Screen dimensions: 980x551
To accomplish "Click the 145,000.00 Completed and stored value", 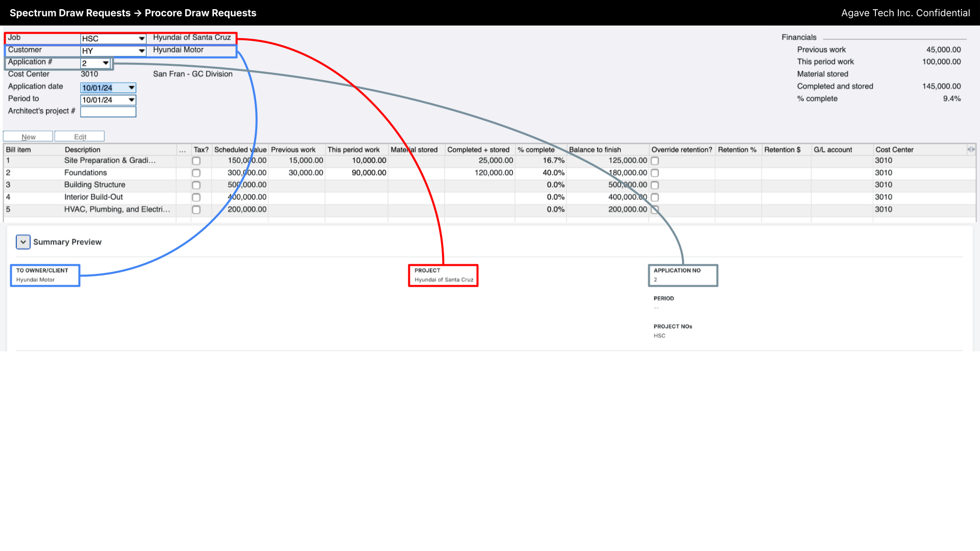I will [x=941, y=87].
